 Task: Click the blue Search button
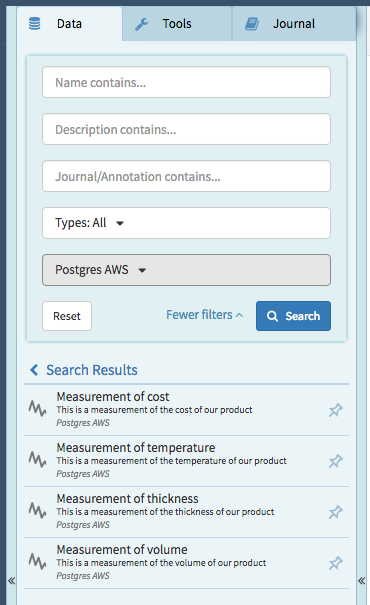(293, 316)
